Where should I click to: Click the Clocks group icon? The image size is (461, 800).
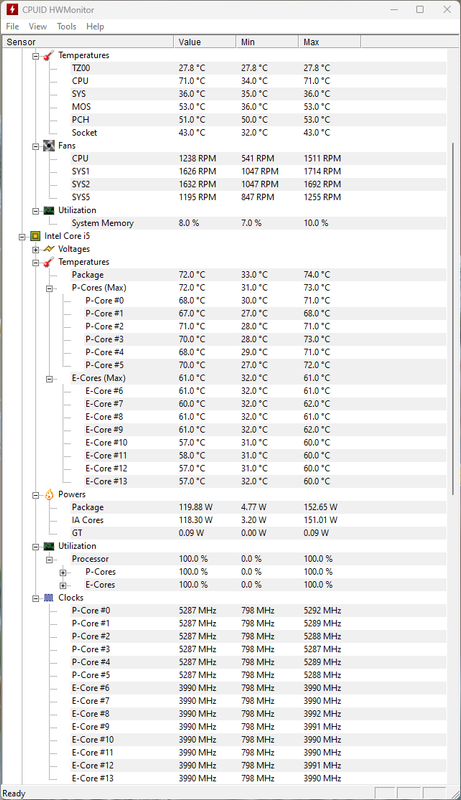point(49,597)
